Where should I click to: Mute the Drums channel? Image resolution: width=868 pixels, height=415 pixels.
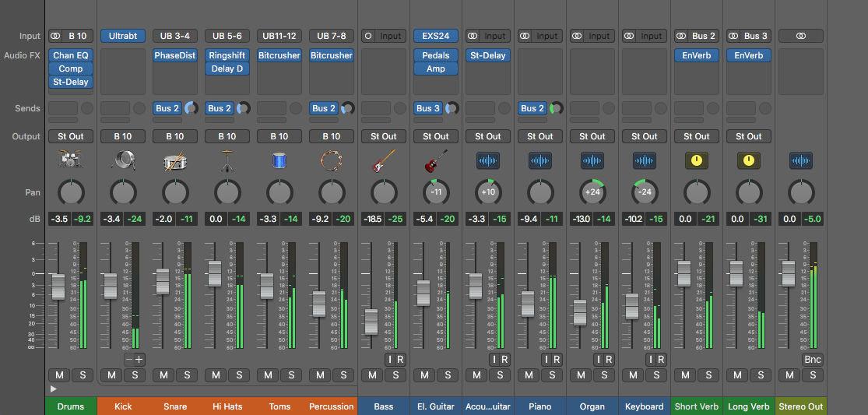point(59,375)
